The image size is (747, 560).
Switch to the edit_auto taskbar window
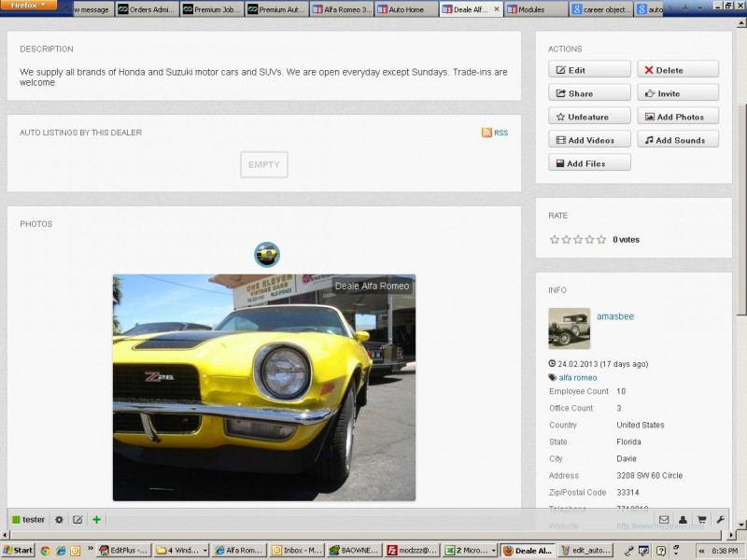point(585,551)
